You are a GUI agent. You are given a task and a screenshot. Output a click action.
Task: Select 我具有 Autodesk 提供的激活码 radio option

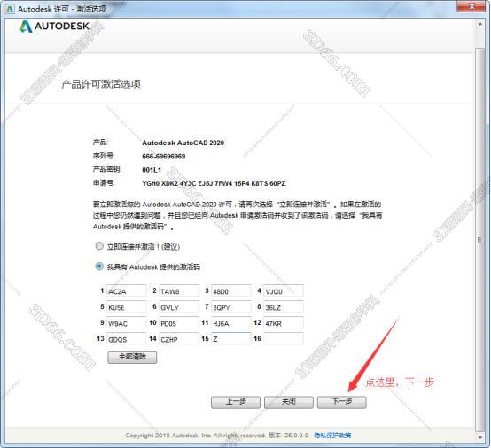point(99,266)
